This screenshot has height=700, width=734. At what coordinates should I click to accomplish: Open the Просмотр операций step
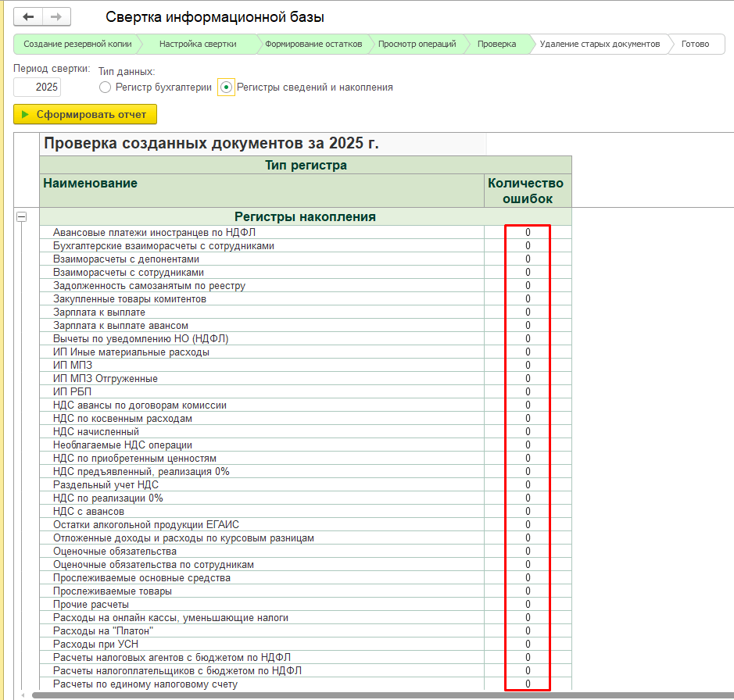[x=417, y=44]
